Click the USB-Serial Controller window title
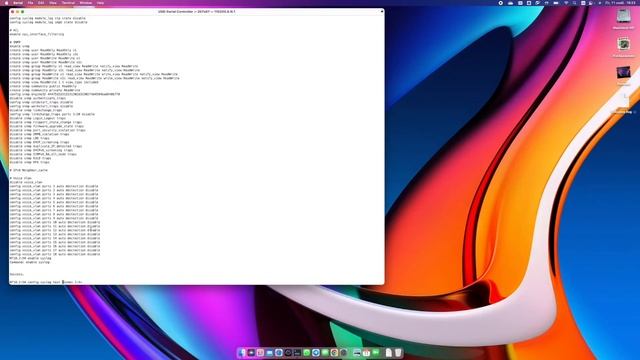The image size is (640, 360). click(x=196, y=12)
